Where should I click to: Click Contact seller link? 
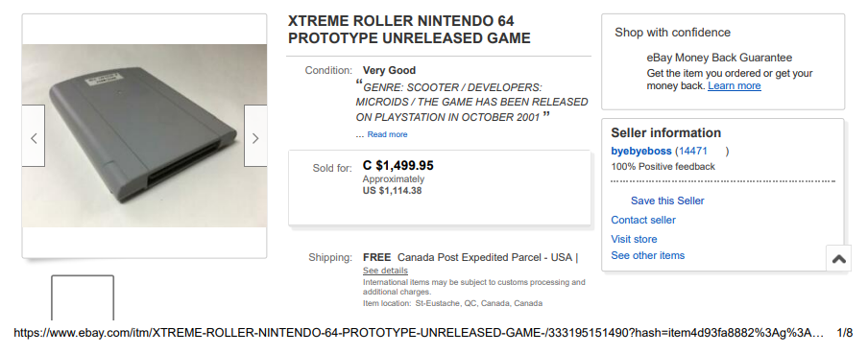[643, 220]
